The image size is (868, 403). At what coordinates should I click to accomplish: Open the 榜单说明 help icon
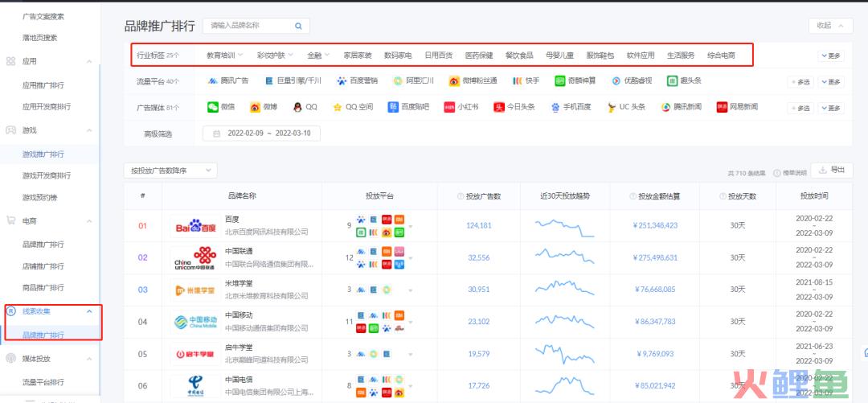pos(776,173)
